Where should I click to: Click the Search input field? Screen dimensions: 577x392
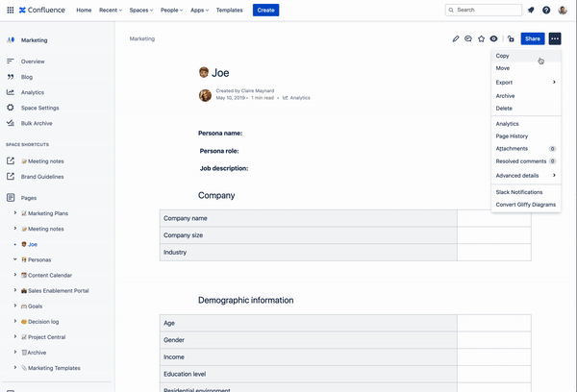[484, 10]
